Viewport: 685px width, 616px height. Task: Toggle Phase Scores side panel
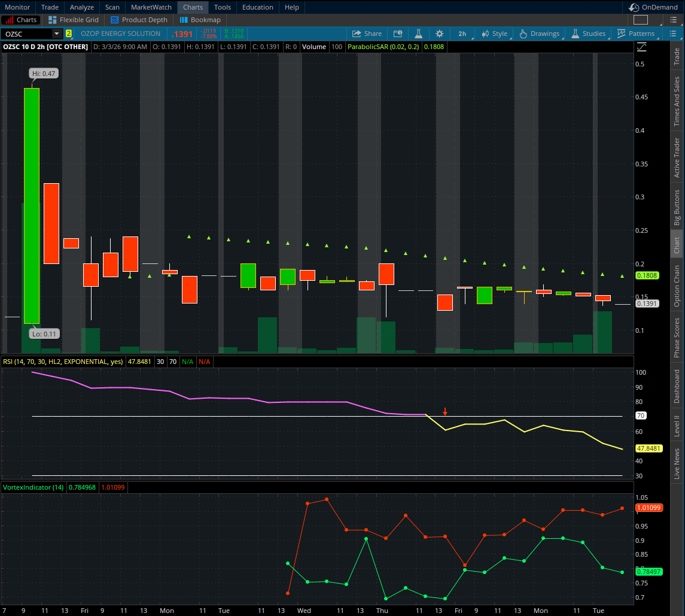[677, 338]
